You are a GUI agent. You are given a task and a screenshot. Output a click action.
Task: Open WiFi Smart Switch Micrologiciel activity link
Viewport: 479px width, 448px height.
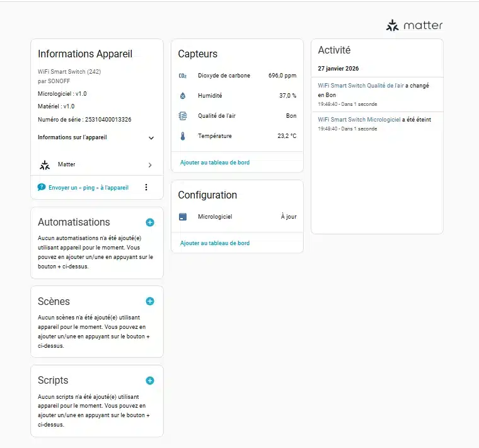point(359,119)
